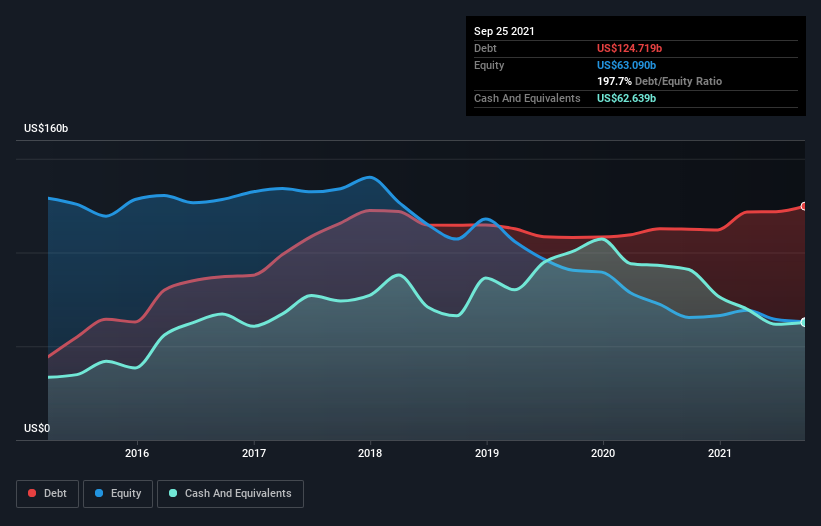Click the US$0 y-axis label

[37, 428]
